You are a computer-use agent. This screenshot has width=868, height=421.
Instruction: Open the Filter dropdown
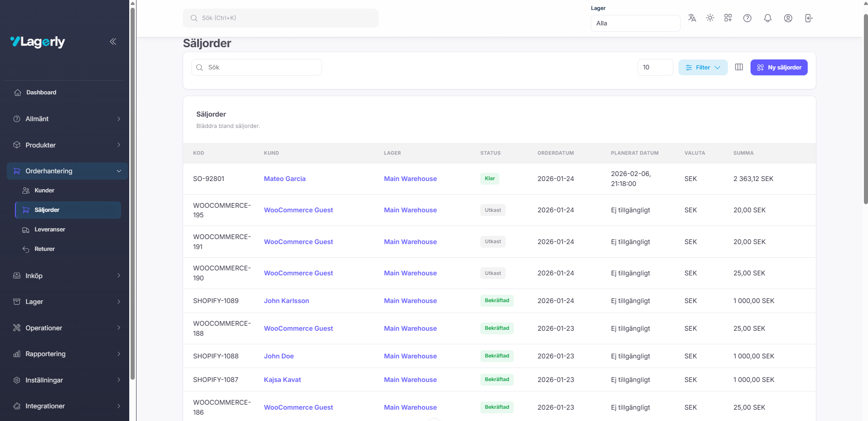coord(702,68)
